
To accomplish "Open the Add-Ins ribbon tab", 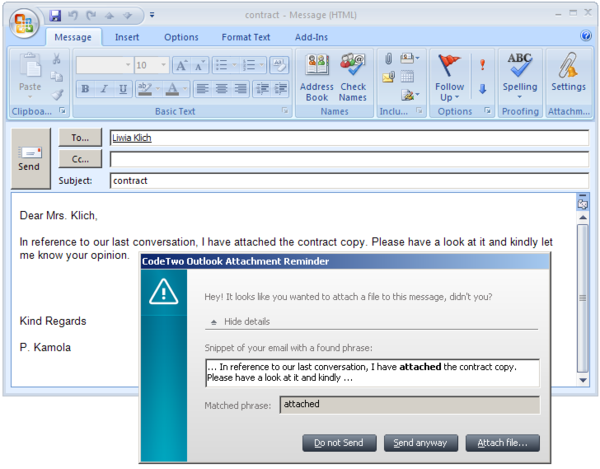I will [x=311, y=37].
